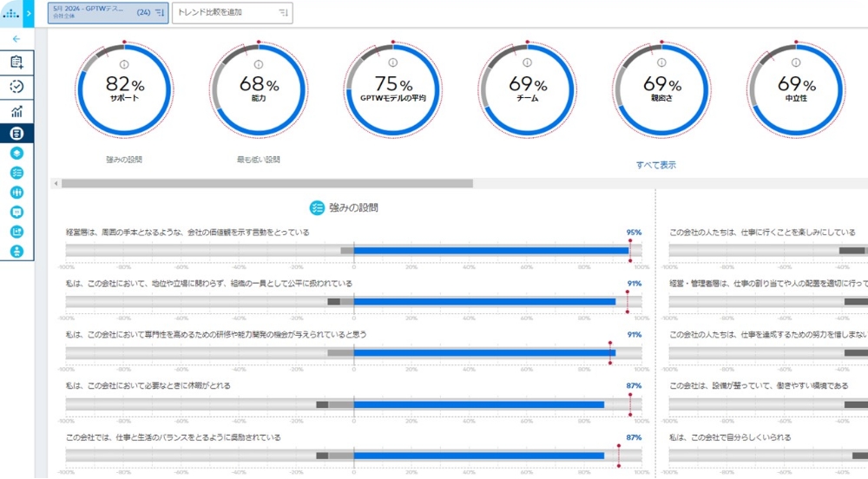Open the トレンド比較を追加 dropdown
Screen dimensions: 868x479
click(x=232, y=13)
